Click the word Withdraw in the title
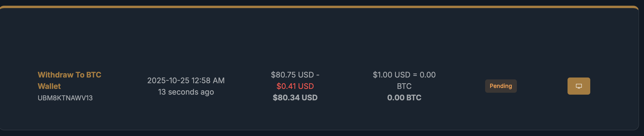Image resolution: width=644 pixels, height=136 pixels. click(55, 75)
